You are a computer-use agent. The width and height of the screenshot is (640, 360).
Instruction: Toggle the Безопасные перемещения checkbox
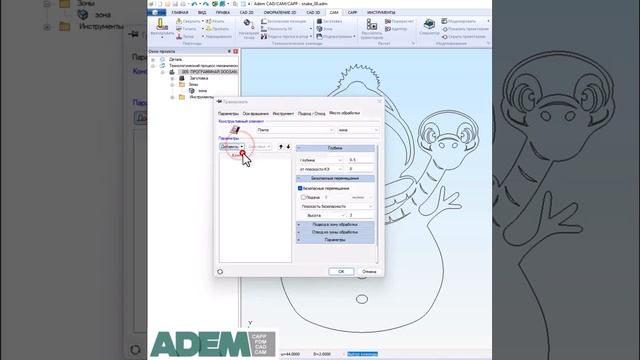(300, 188)
